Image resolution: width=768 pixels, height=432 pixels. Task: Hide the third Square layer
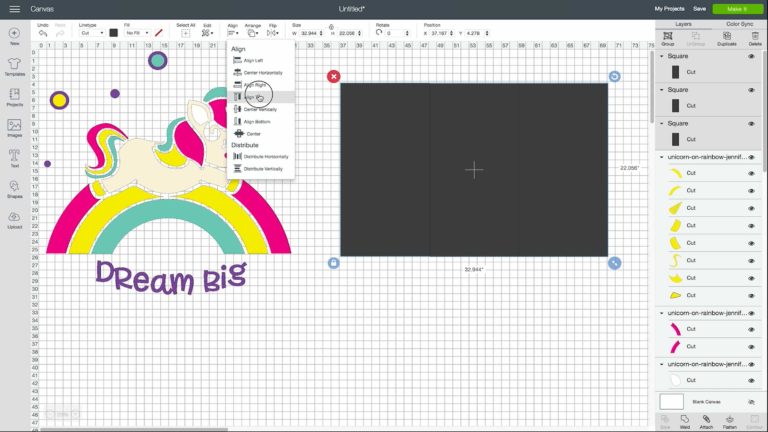point(751,124)
